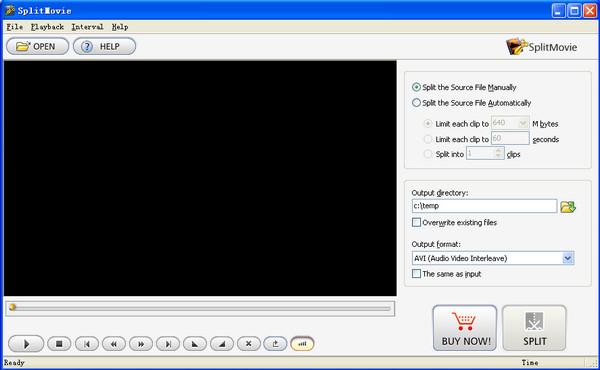Open the Interval menu
This screenshot has width=600, height=370.
pos(88,27)
